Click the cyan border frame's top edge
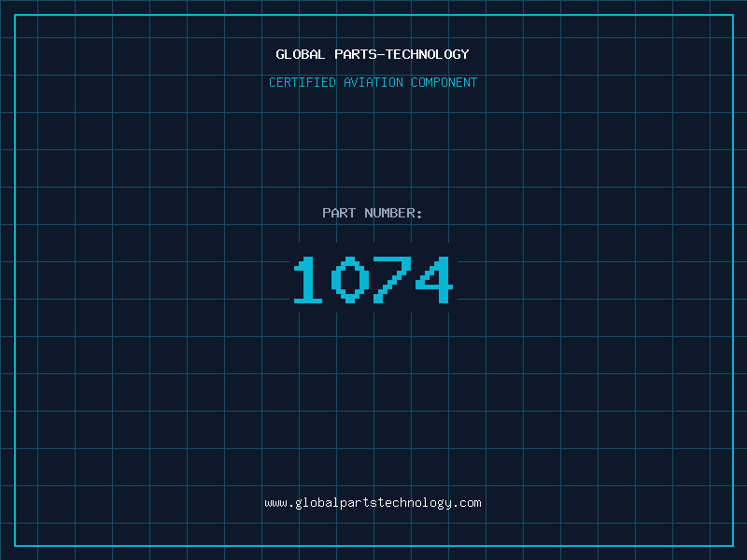Viewport: 747px width, 560px height. pyautogui.click(x=373, y=15)
